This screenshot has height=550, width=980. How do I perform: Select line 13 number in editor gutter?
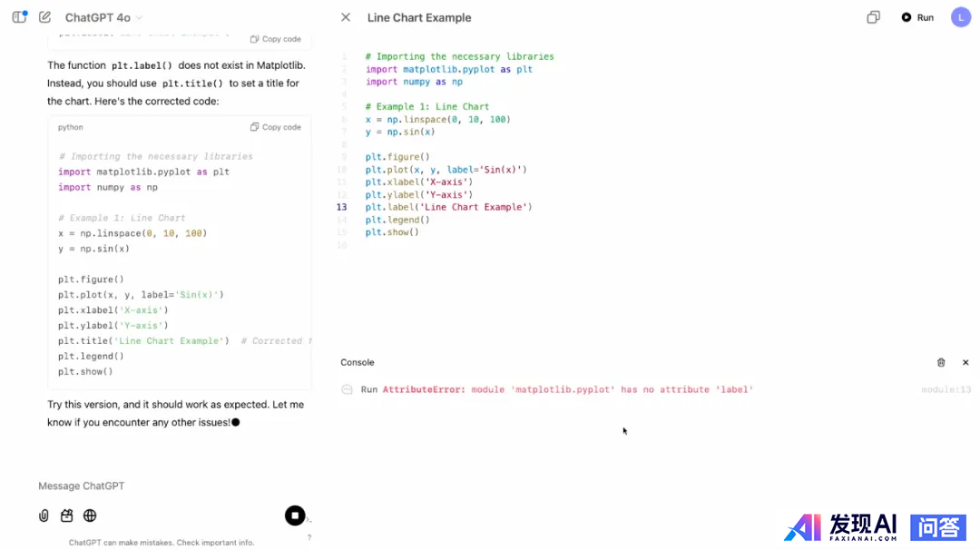pos(341,207)
